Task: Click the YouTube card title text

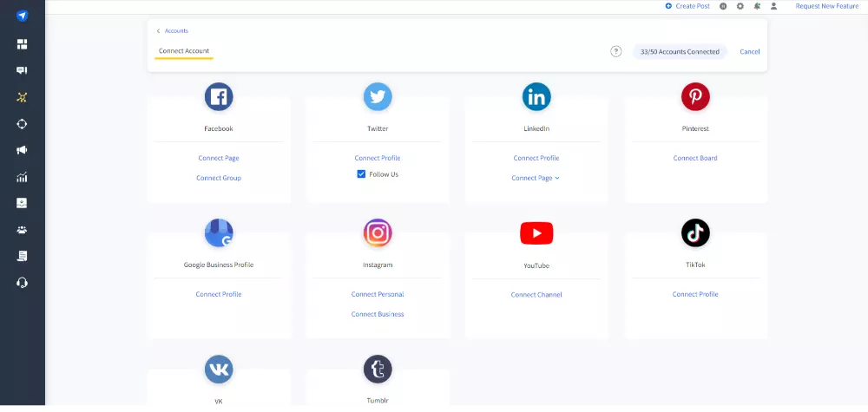Action: click(536, 266)
